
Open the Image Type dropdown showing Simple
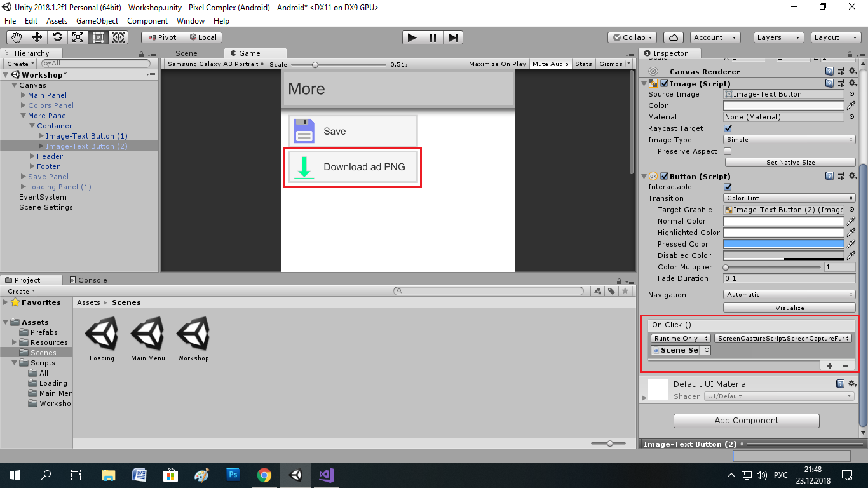tap(788, 139)
